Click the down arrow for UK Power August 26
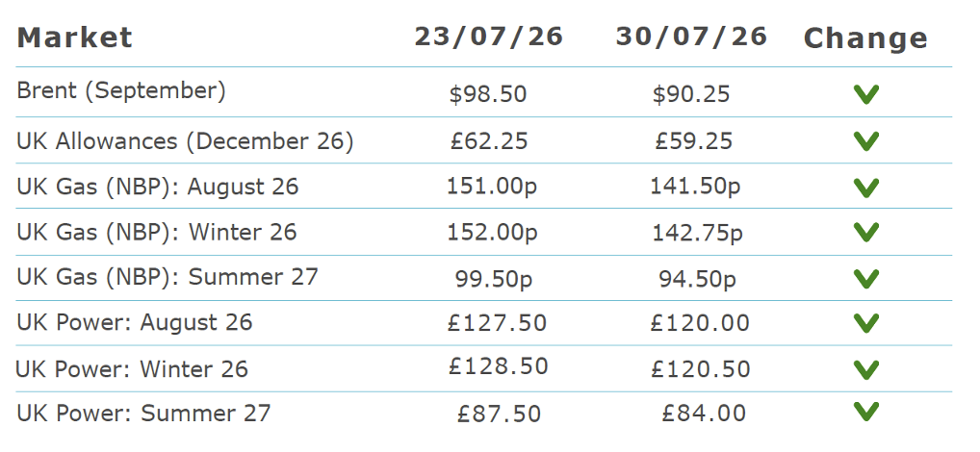 [x=866, y=323]
